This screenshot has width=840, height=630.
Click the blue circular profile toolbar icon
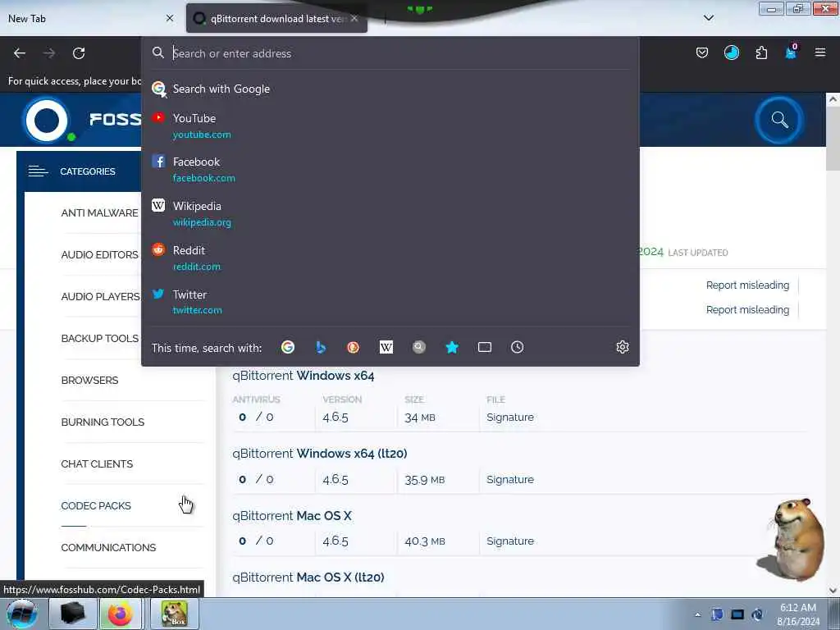(x=731, y=52)
